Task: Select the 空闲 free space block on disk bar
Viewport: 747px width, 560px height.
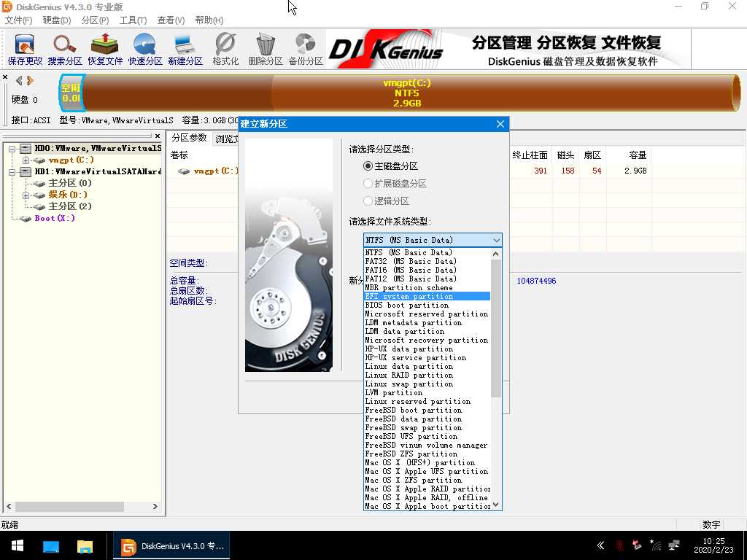Action: [x=71, y=93]
